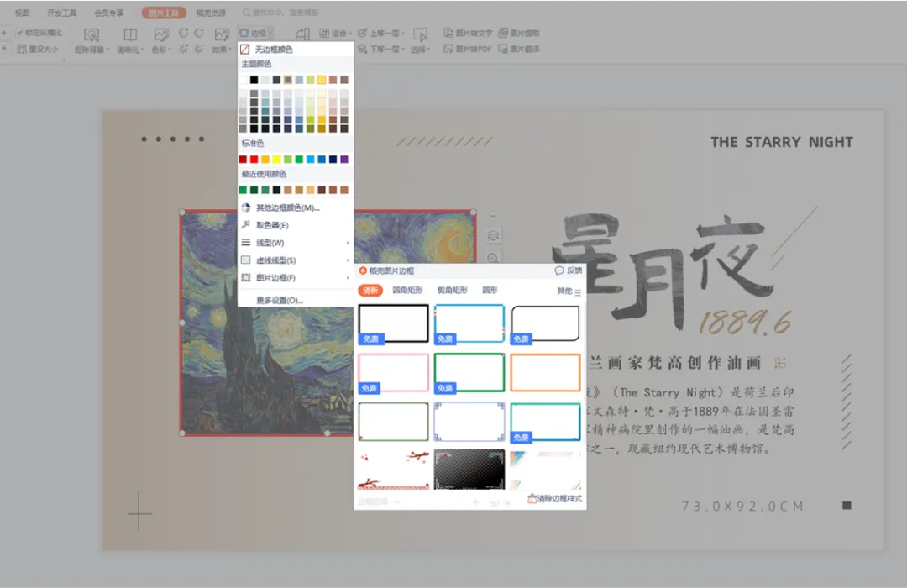The image size is (907, 588).
Task: Click the 重设大小 reset size button
Action: (x=38, y=50)
